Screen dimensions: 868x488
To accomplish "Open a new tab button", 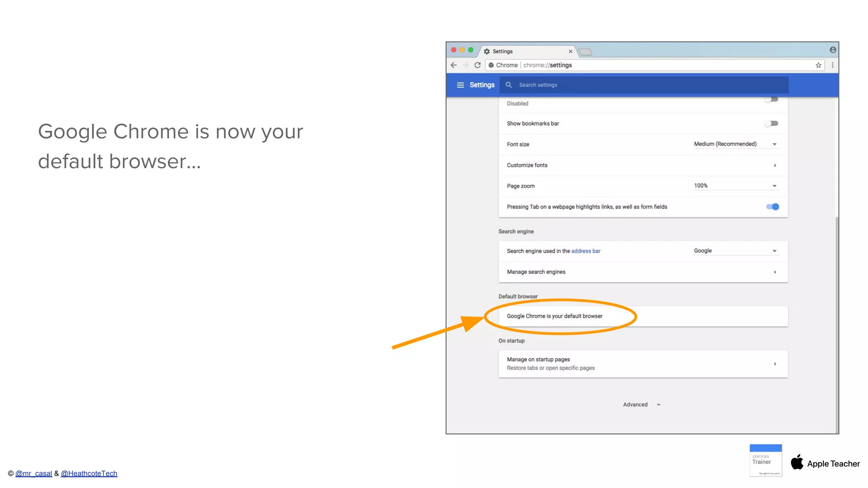I will 585,52.
